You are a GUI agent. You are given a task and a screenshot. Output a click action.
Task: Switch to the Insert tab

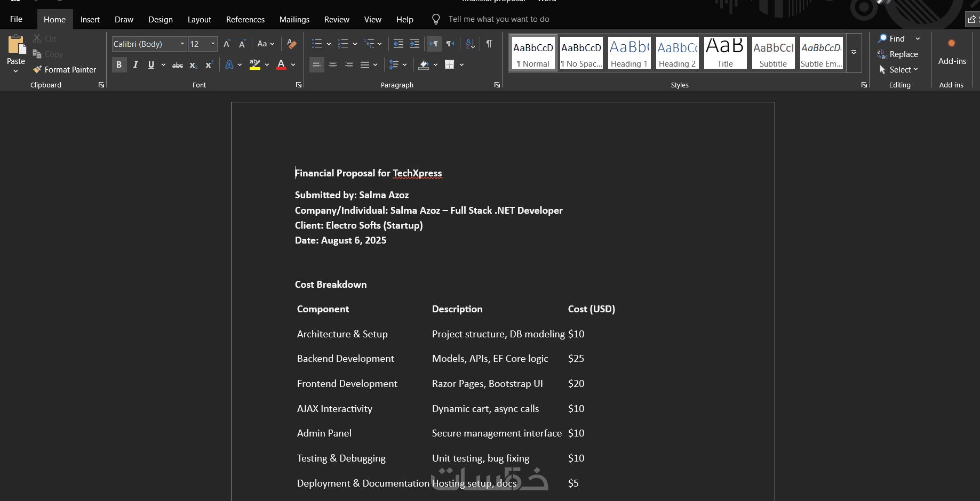coord(90,20)
